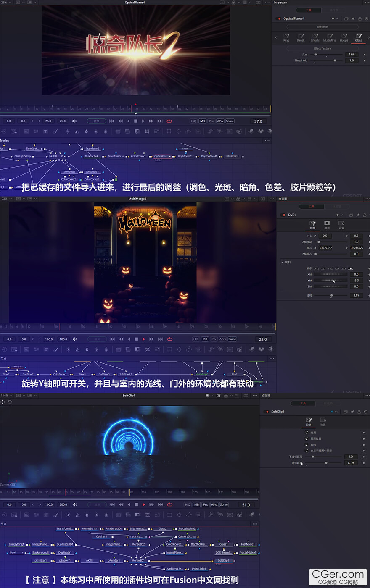This screenshot has width=370, height=588.
Task: Click the Elements button
Action: pyautogui.click(x=322, y=26)
